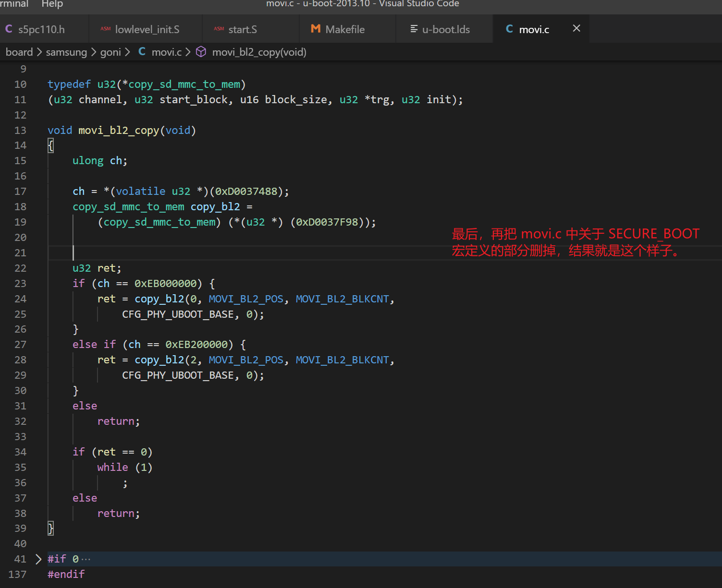The height and width of the screenshot is (588, 722).
Task: Click the address 0xD0037488 on line 17
Action: click(246, 191)
